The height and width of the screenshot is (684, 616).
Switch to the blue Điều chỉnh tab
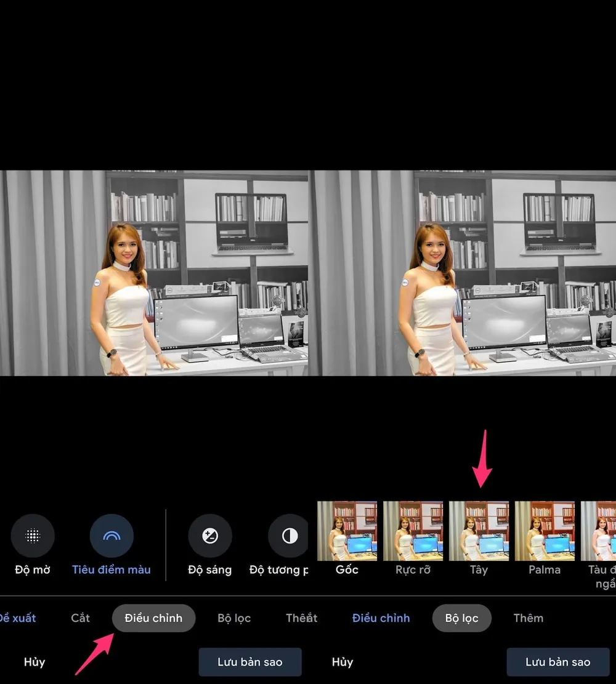click(381, 618)
